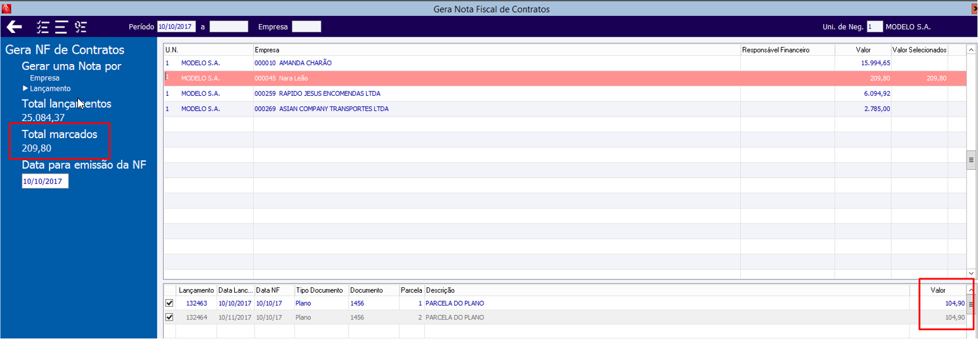Click the Data NF column header

click(x=274, y=290)
